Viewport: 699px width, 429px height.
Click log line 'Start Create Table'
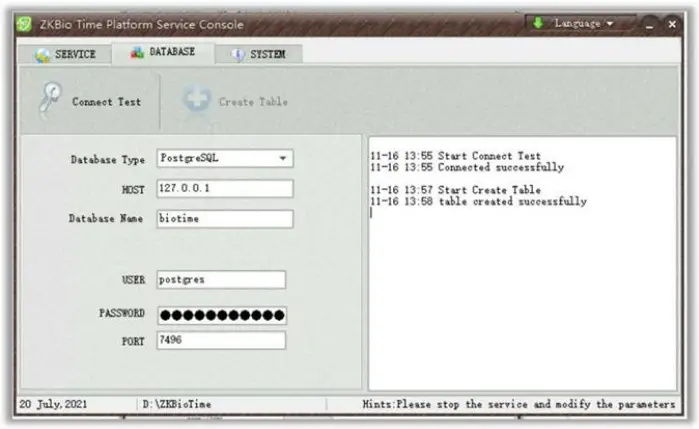click(x=455, y=190)
